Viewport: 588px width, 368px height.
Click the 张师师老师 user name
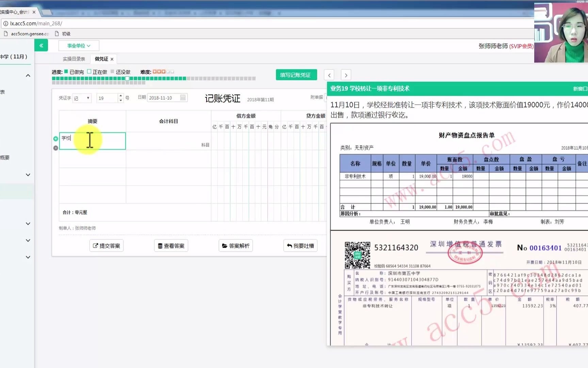pyautogui.click(x=493, y=46)
